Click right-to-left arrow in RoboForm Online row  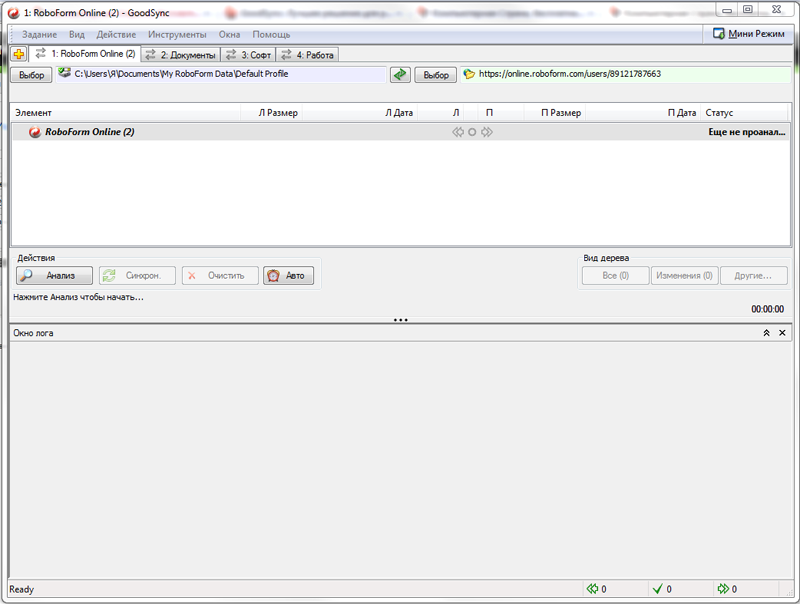click(x=458, y=132)
